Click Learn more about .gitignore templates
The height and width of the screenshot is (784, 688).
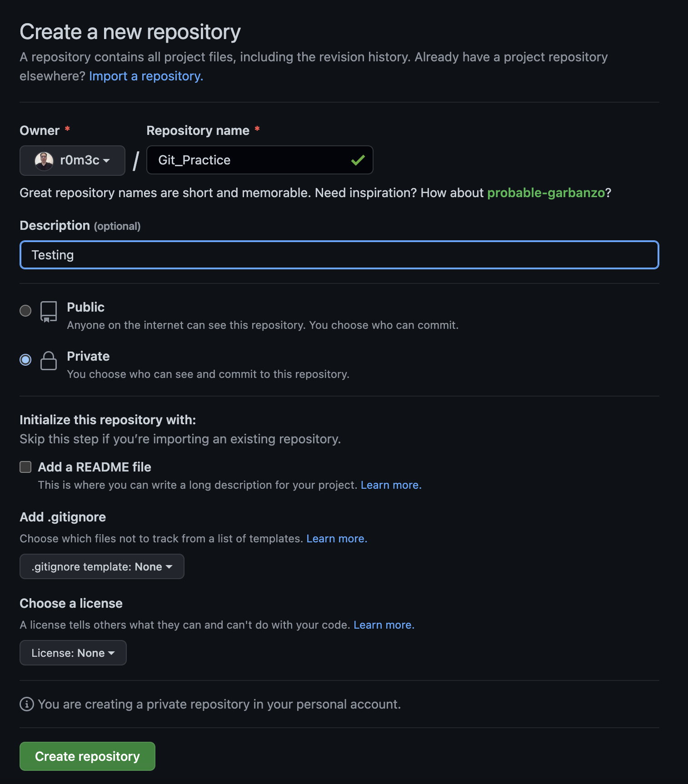pyautogui.click(x=336, y=538)
